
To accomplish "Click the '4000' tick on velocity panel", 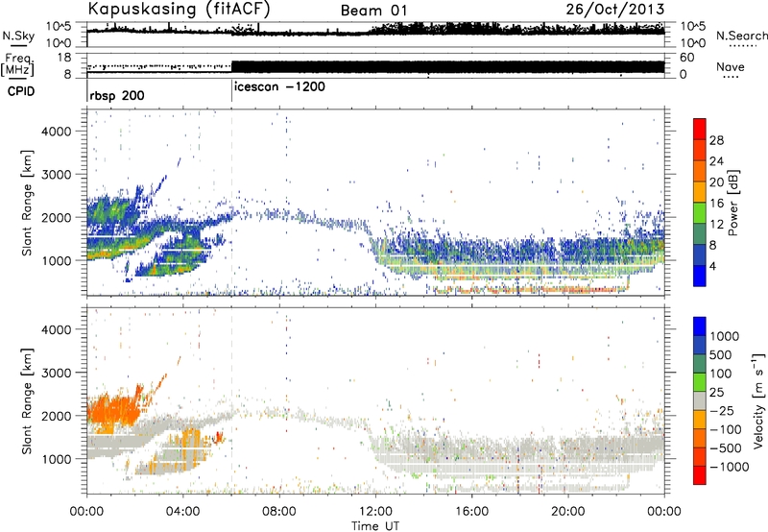I will click(x=56, y=329).
